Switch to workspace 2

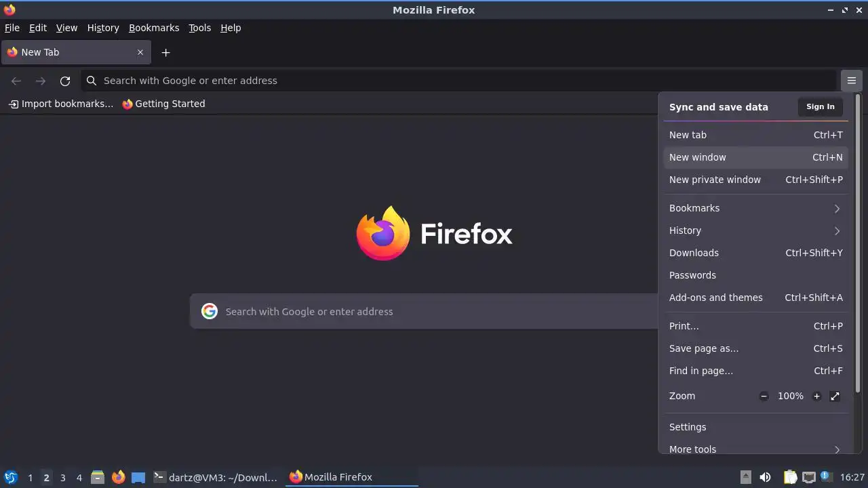click(x=46, y=477)
